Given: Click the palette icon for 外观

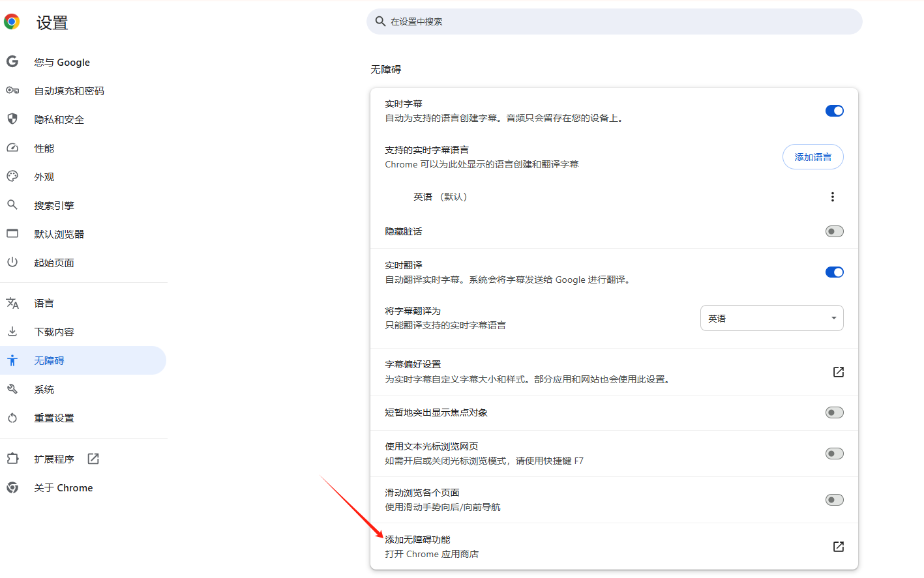Looking at the screenshot, I should [12, 176].
